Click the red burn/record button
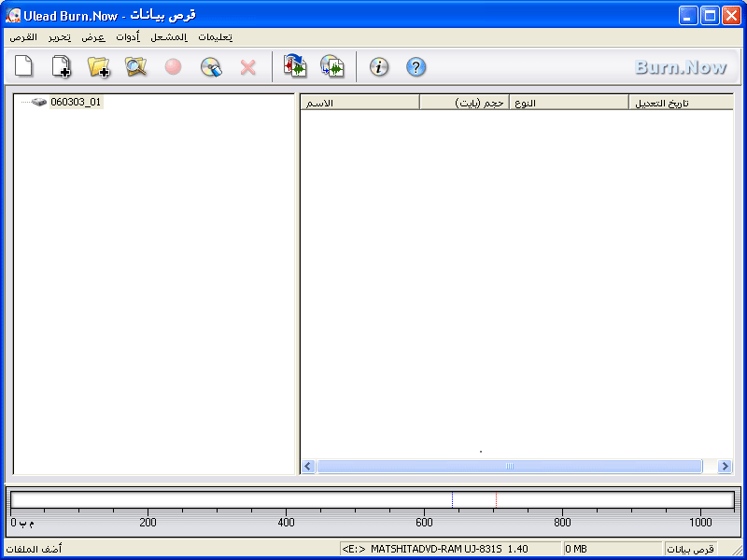This screenshot has height=560, width=747. point(173,67)
